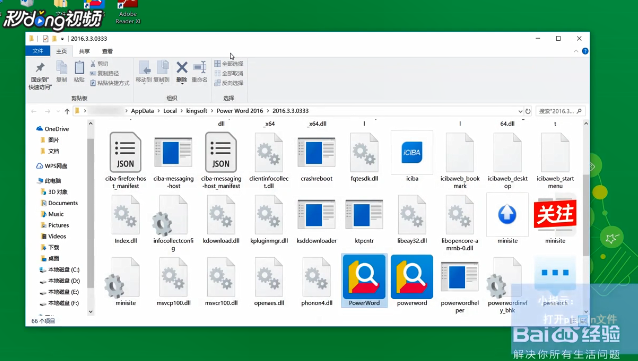Viewport: 638px width, 361px height.
Task: Collapse the ribbon with the chevron
Action: pos(576,51)
